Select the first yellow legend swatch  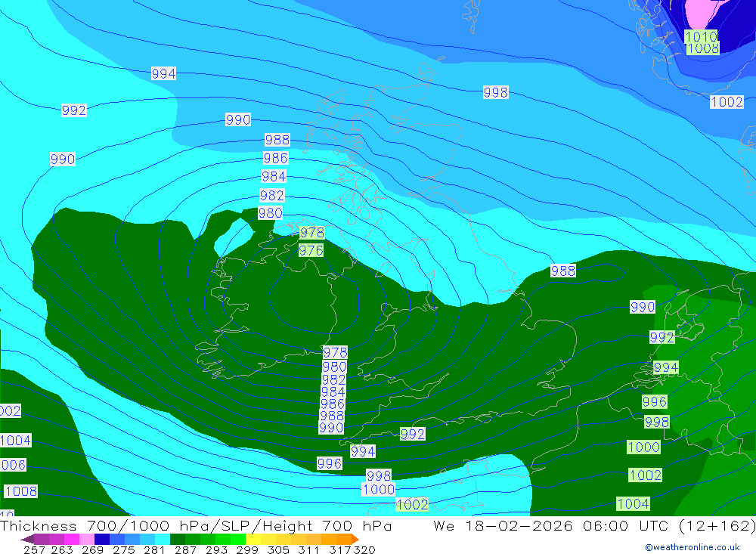[x=253, y=539]
